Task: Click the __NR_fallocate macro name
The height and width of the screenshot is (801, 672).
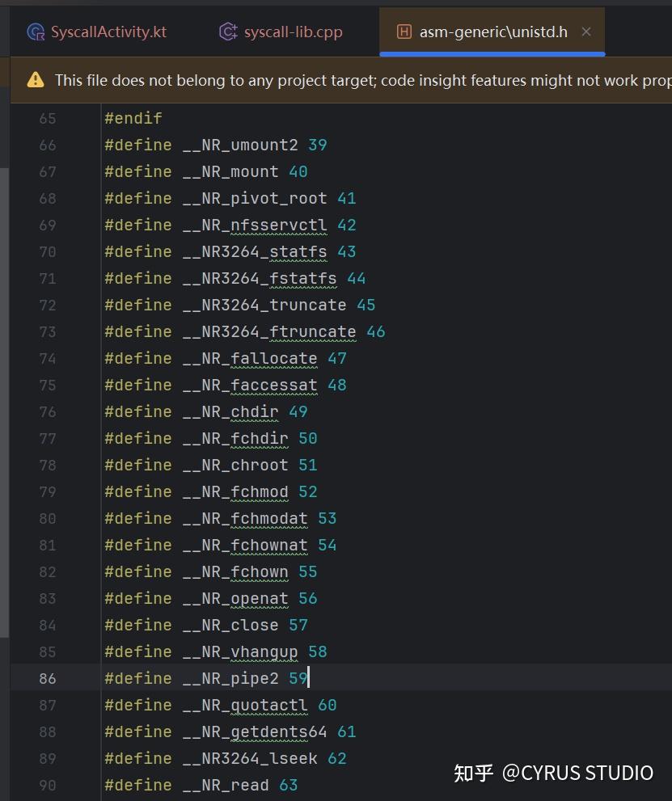Action: (x=249, y=358)
